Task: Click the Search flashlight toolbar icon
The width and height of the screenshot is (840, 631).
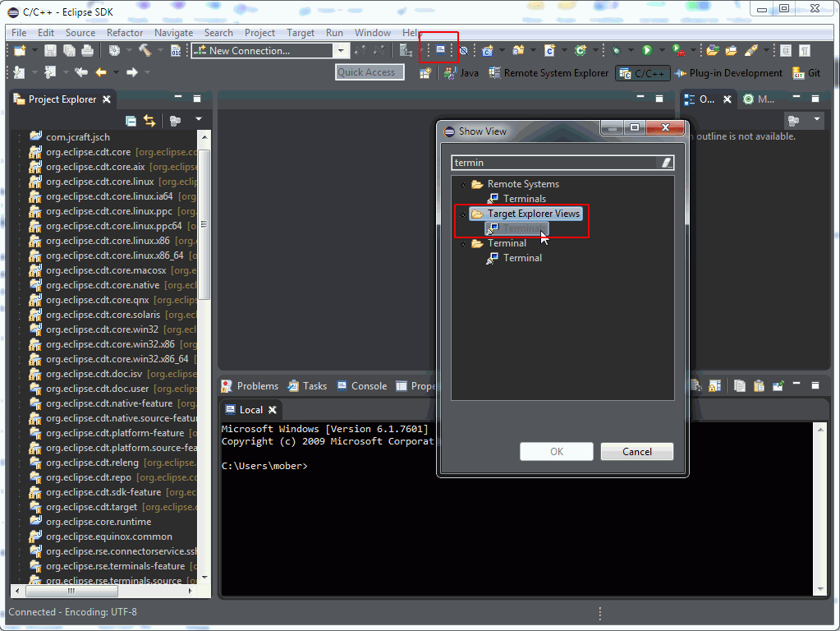Action: pyautogui.click(x=751, y=50)
